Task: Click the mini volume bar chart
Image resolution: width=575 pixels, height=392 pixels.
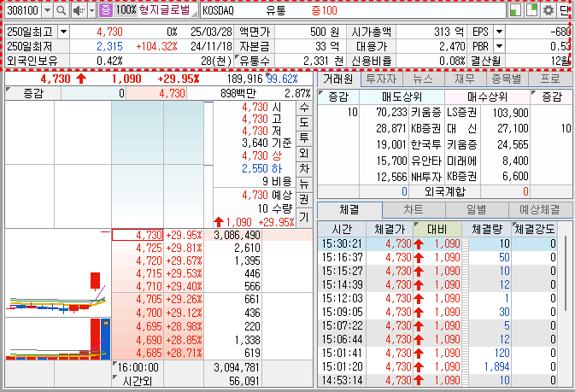Action: [57, 339]
